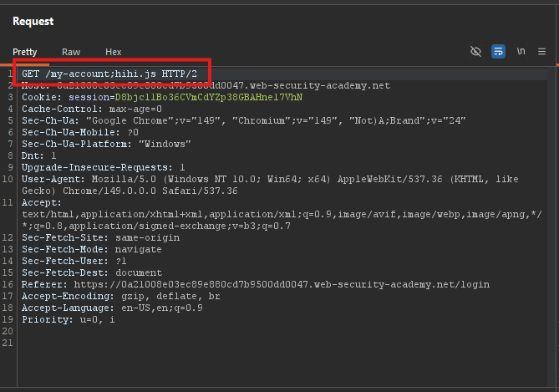Click the Sec-Ch-Ua-Mobile: ?0 line
This screenshot has height=392, width=559.
(80, 132)
